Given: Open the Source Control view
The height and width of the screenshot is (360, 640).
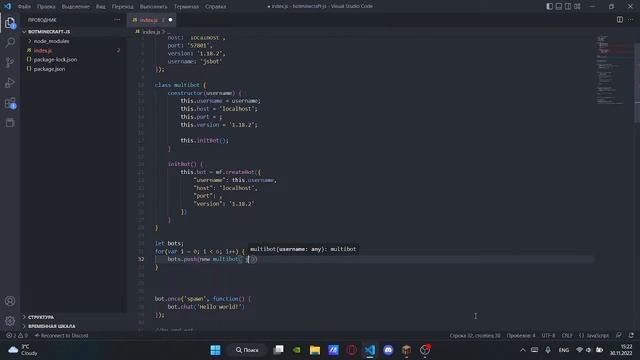Looking at the screenshot, I should point(10,62).
